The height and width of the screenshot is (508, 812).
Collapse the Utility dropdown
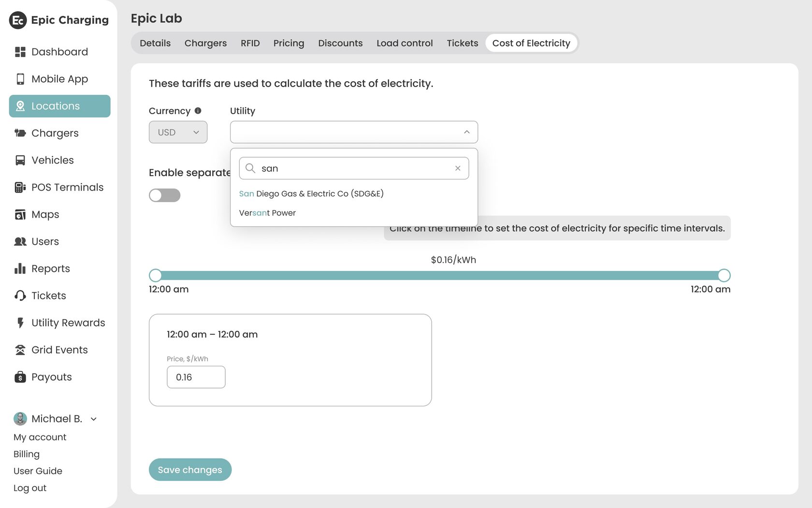pyautogui.click(x=466, y=132)
